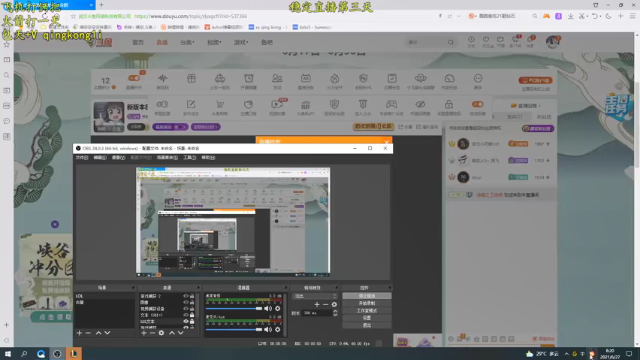Toggle lock on the 图像 source
This screenshot has height=360, width=640.
point(192,302)
